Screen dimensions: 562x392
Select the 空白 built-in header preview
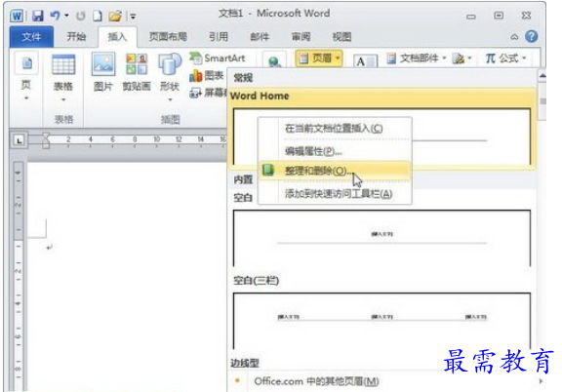[381, 238]
